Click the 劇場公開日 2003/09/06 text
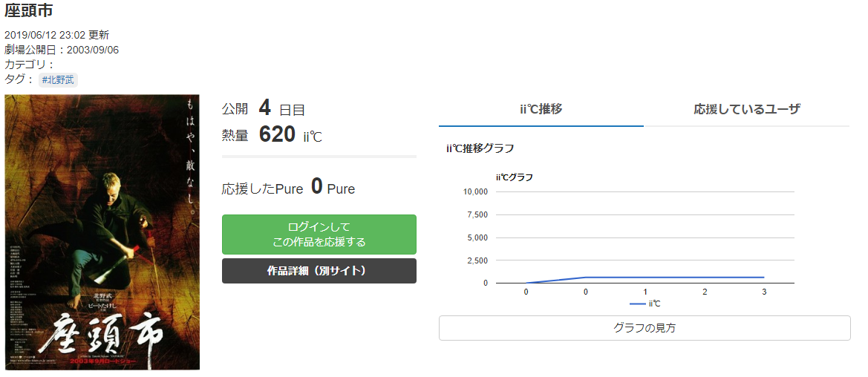The height and width of the screenshot is (377, 868). coord(62,50)
